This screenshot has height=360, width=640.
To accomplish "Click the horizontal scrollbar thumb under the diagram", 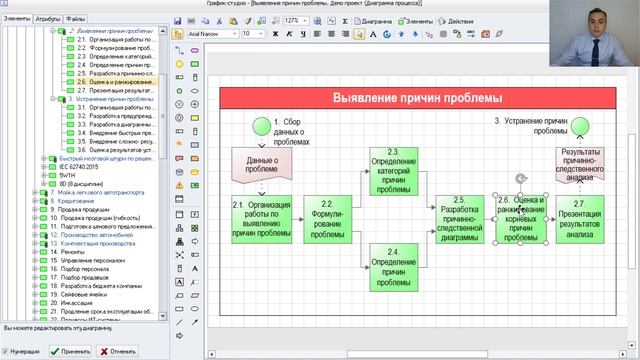I will tap(417, 354).
